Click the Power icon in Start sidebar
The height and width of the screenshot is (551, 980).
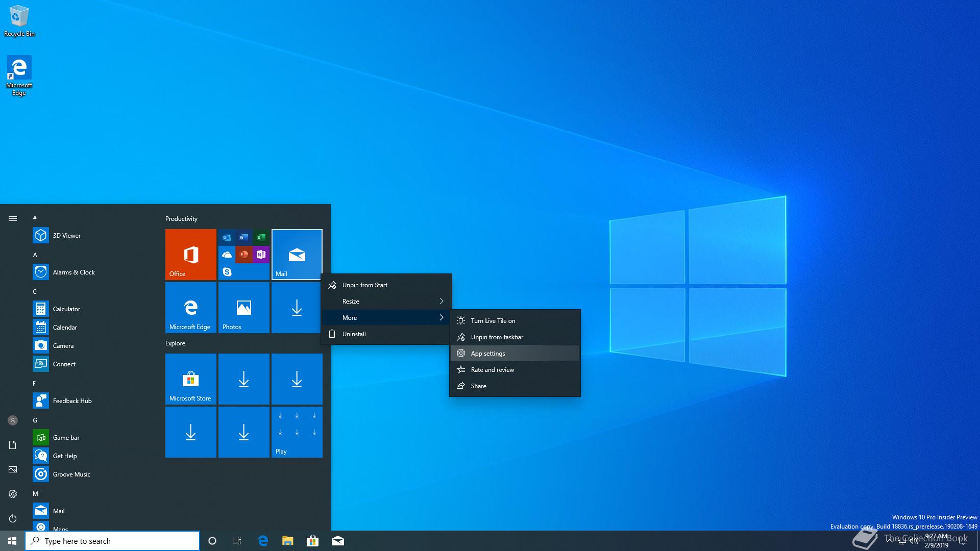[x=13, y=518]
